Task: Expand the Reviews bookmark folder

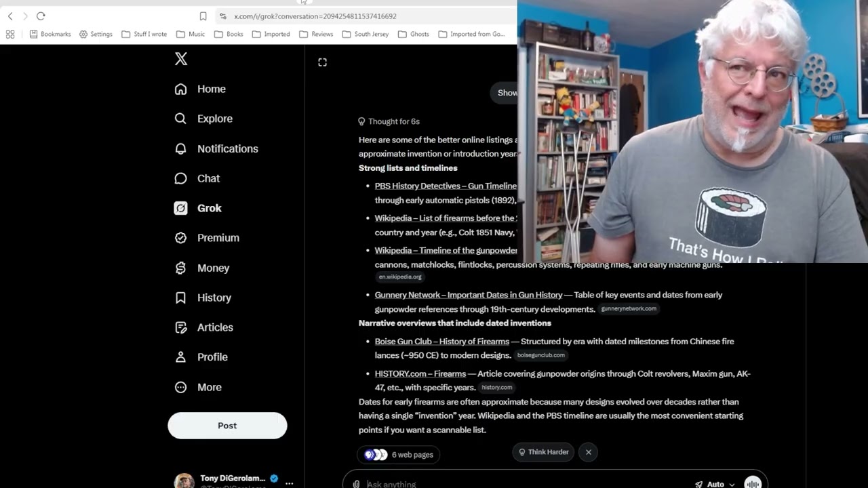Action: 316,34
